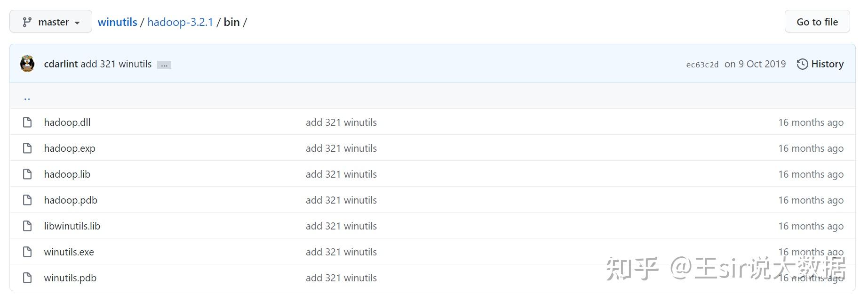The height and width of the screenshot is (303, 868).
Task: Open the hadoop.dll file
Action: [x=67, y=123]
